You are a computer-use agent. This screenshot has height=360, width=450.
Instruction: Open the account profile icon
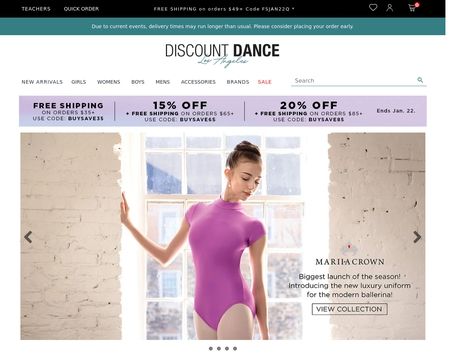pos(390,8)
